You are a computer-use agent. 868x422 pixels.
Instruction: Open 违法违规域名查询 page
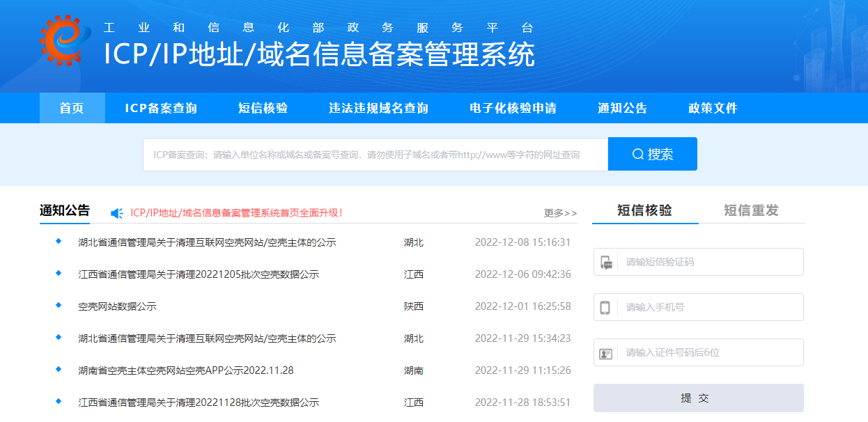378,108
